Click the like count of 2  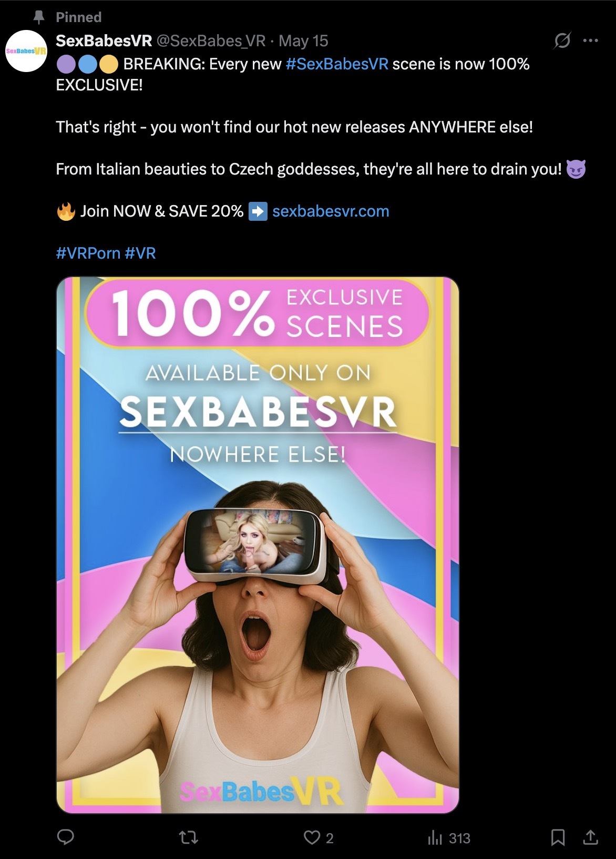(330, 838)
